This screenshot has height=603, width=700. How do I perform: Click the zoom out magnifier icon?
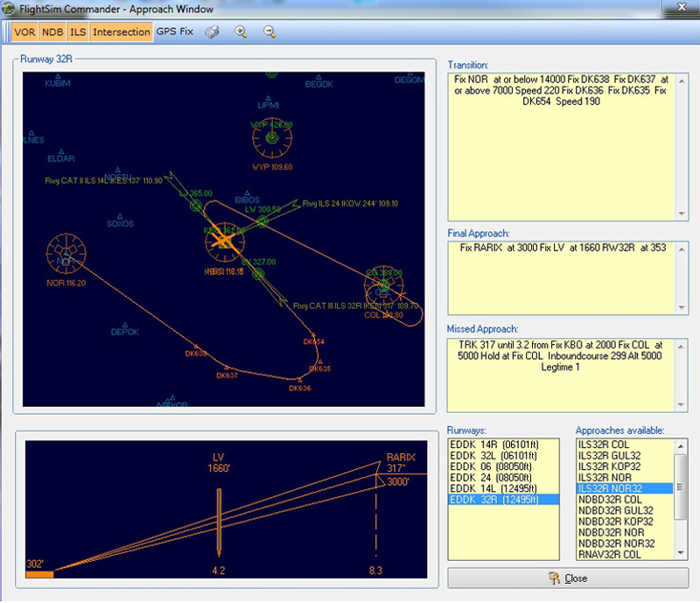point(269,32)
